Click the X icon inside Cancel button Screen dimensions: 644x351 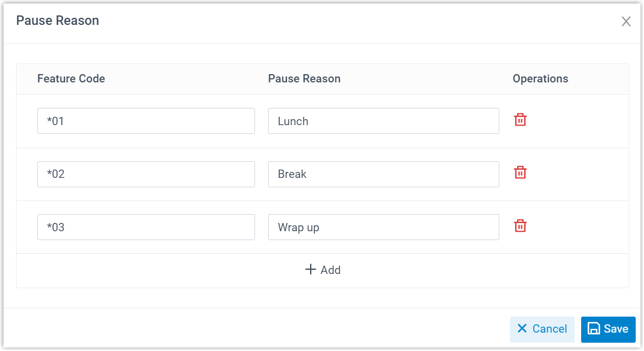[522, 329]
